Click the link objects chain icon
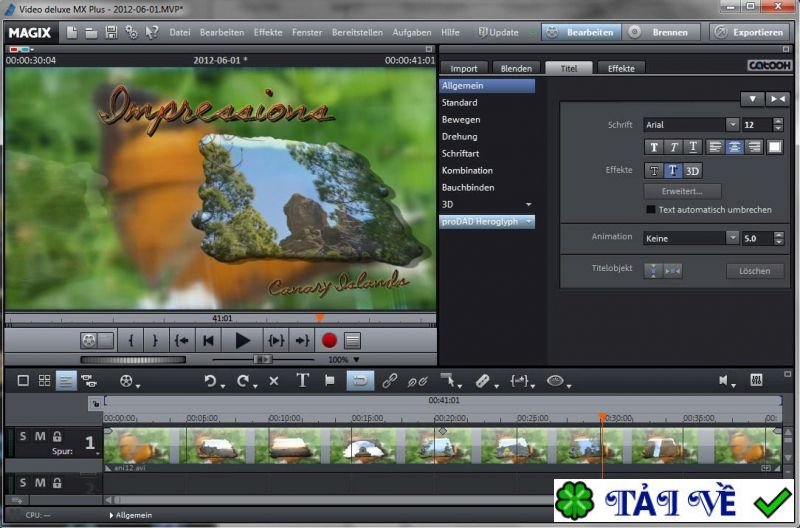 point(390,381)
